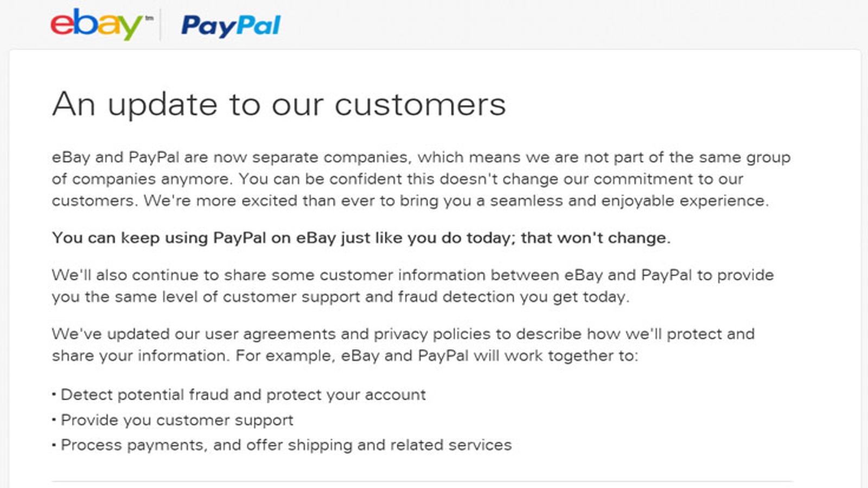Click the PayPal logo in header

pyautogui.click(x=231, y=25)
